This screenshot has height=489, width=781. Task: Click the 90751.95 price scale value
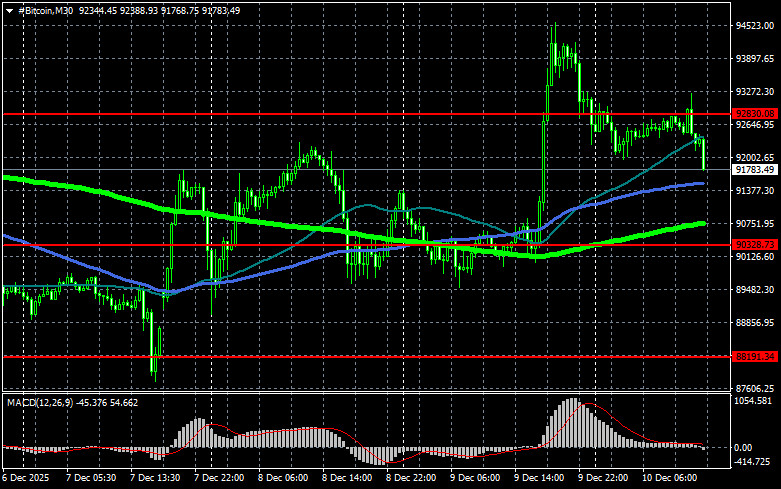(x=755, y=224)
